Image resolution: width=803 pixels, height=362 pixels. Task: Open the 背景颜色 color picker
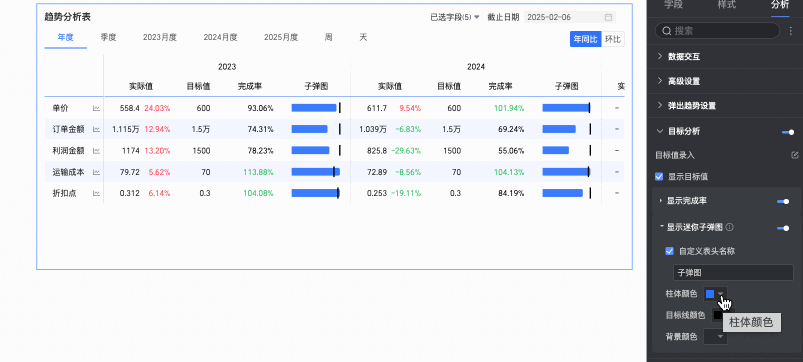(x=715, y=336)
